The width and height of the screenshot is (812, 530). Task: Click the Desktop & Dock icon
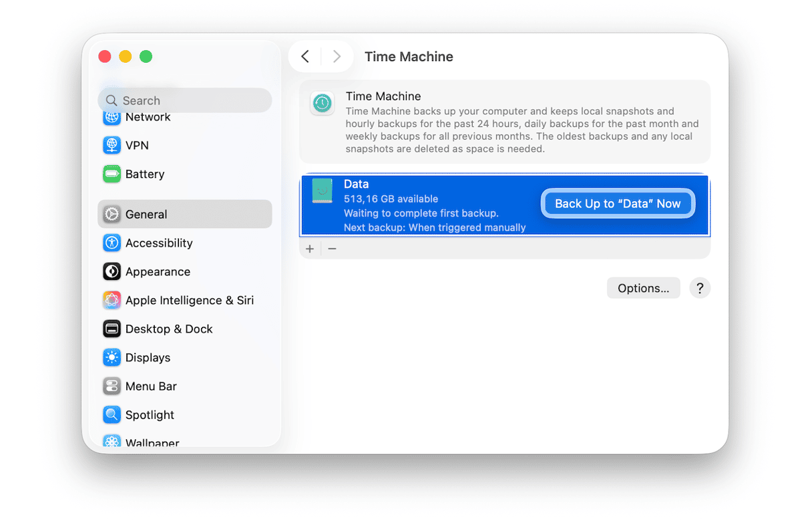tap(112, 329)
